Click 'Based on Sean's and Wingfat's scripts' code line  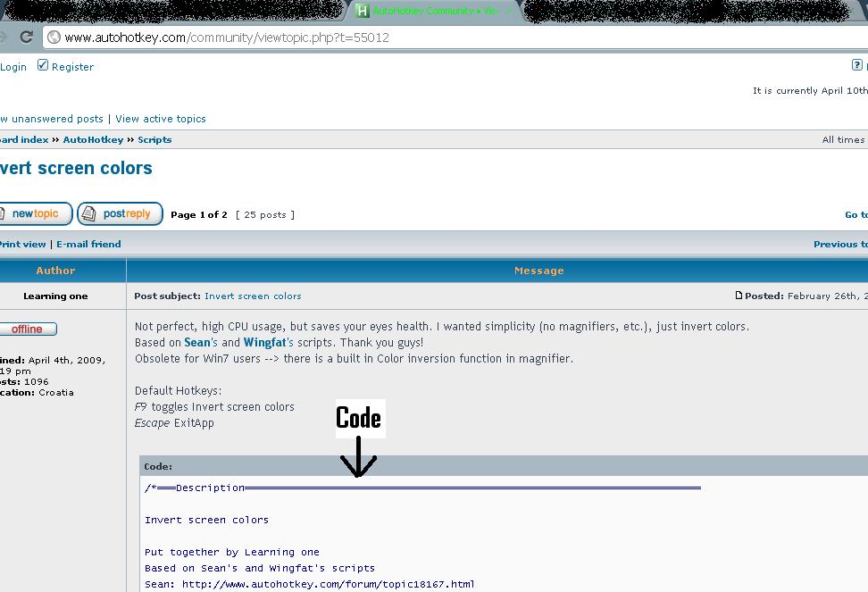coord(260,568)
